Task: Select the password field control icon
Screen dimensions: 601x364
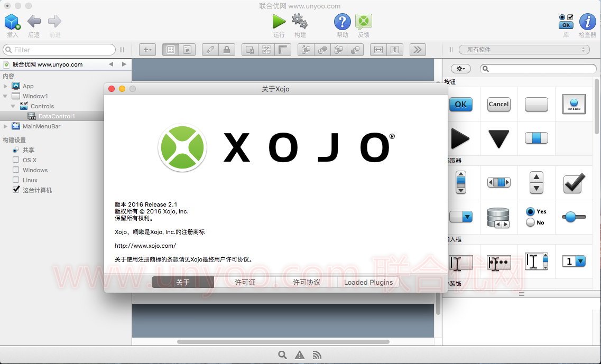Action: tap(498, 263)
